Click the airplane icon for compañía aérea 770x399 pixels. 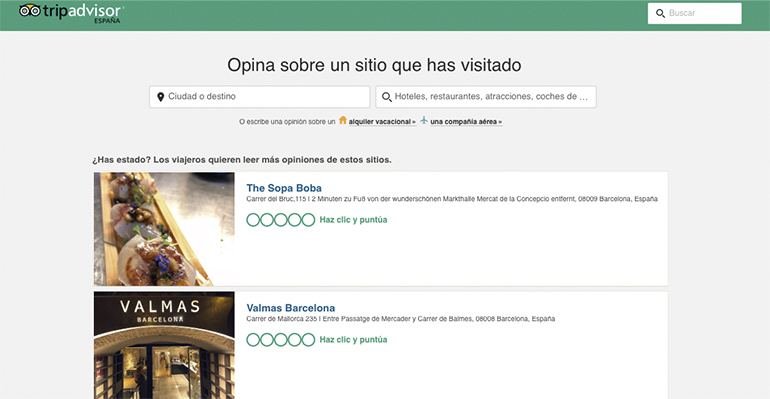coord(424,120)
